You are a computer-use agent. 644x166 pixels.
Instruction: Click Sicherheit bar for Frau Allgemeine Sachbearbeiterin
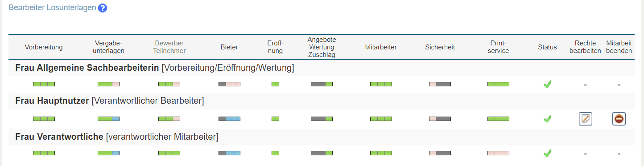point(440,84)
